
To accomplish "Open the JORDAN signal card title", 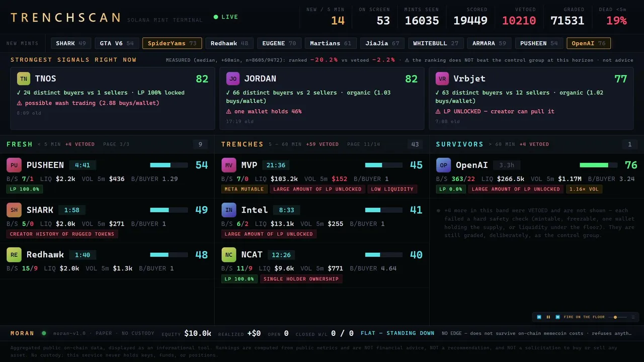I will (x=260, y=79).
